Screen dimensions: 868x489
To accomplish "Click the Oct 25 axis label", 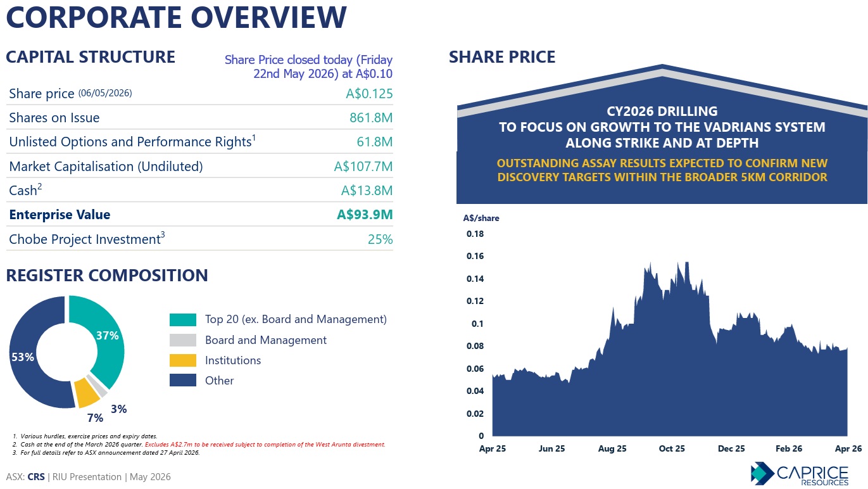I will click(672, 448).
